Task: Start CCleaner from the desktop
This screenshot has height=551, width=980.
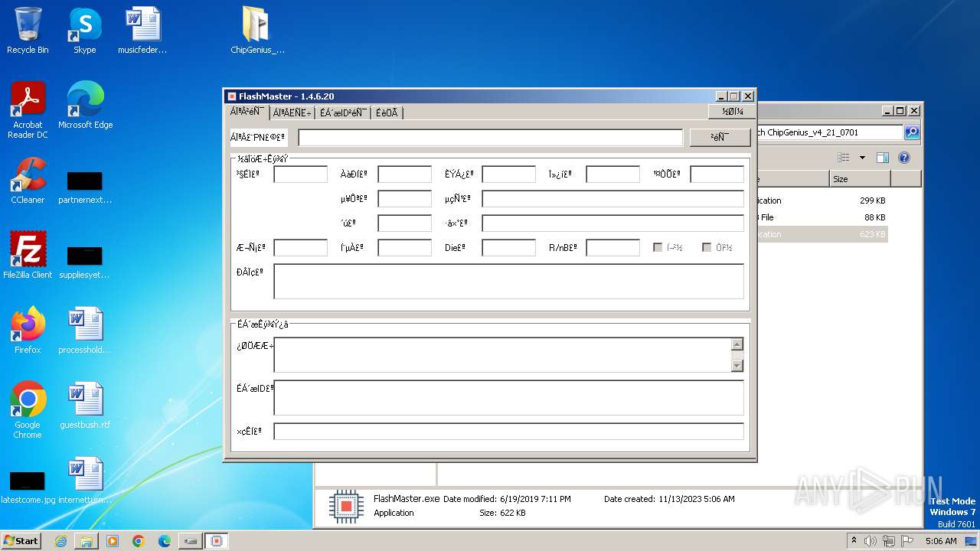Action: click(28, 181)
